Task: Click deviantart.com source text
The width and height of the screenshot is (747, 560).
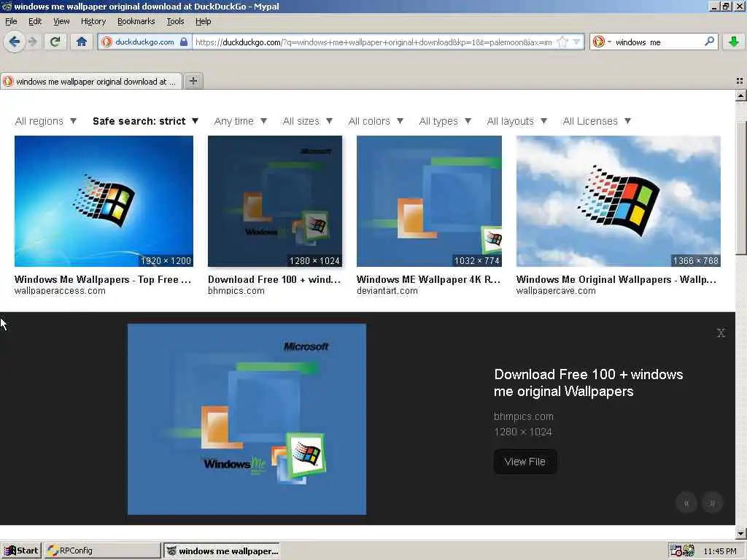Action: click(x=387, y=290)
